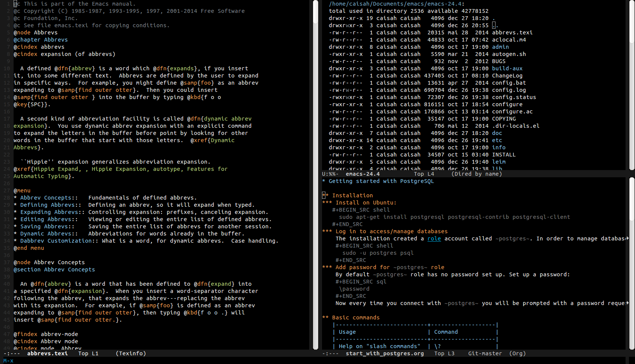Select the BUGS file in Dired
Viewport: 635px width, 364px height.
pos(499,61)
